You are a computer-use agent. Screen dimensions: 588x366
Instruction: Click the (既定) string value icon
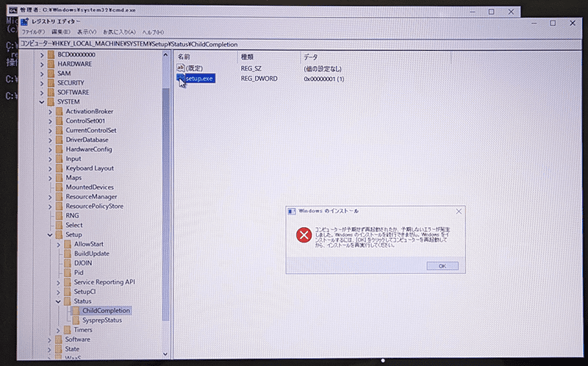coord(181,68)
